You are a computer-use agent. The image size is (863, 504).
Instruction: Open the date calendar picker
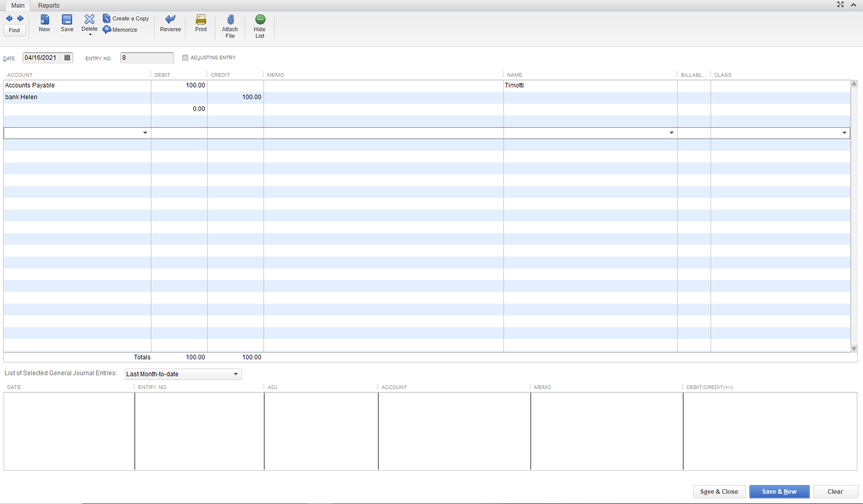[68, 58]
